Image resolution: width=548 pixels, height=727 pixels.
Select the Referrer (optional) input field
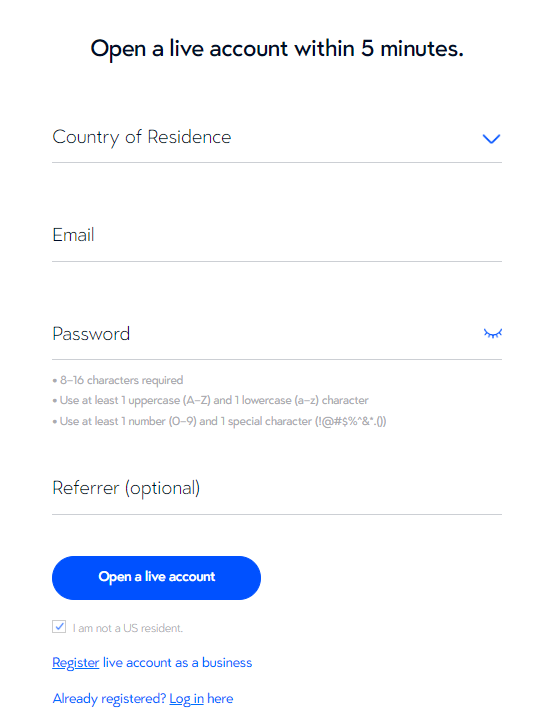tap(277, 489)
